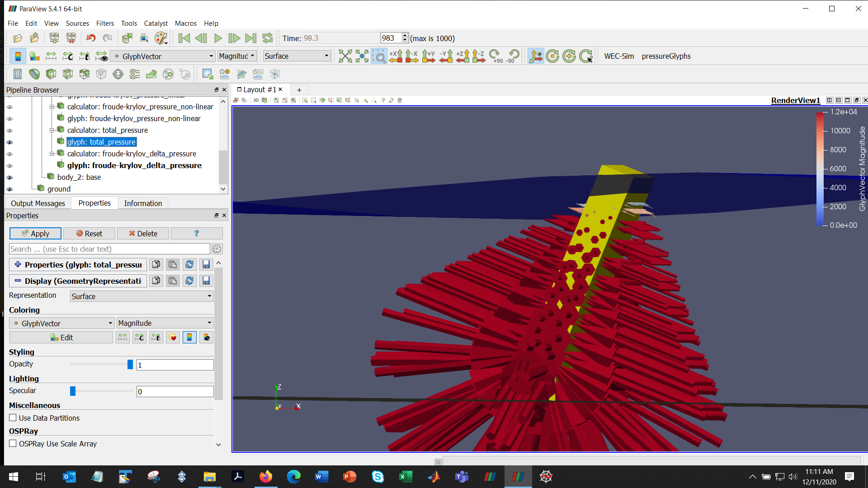The height and width of the screenshot is (488, 868).
Task: Hide the ground item in pipeline
Action: (x=9, y=189)
